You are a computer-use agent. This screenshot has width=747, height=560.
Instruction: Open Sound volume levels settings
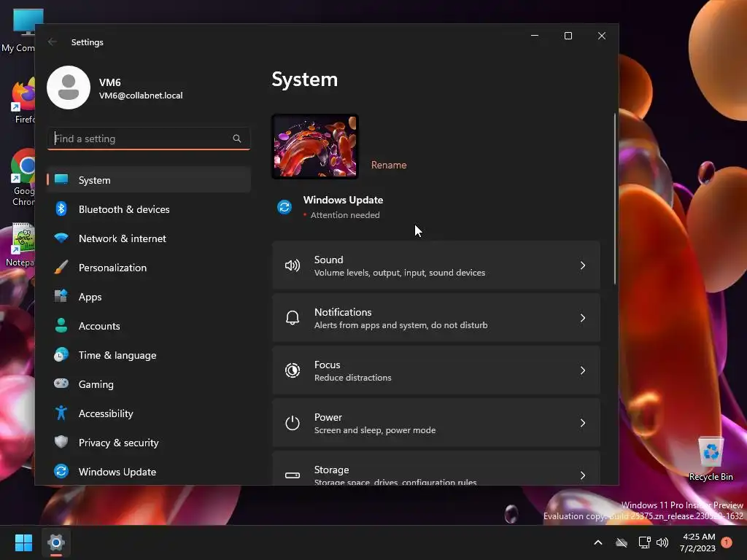point(436,265)
